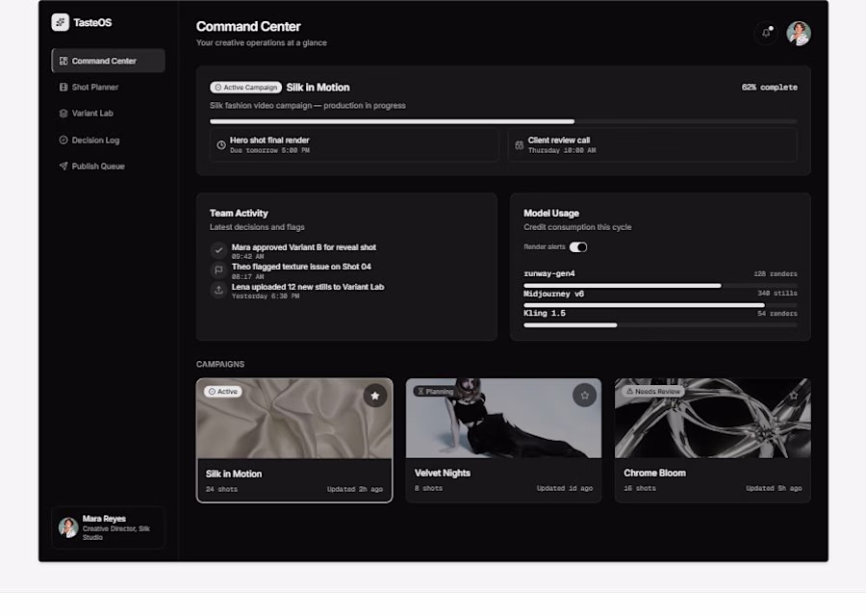
Task: Open the Client review call item
Action: point(652,144)
